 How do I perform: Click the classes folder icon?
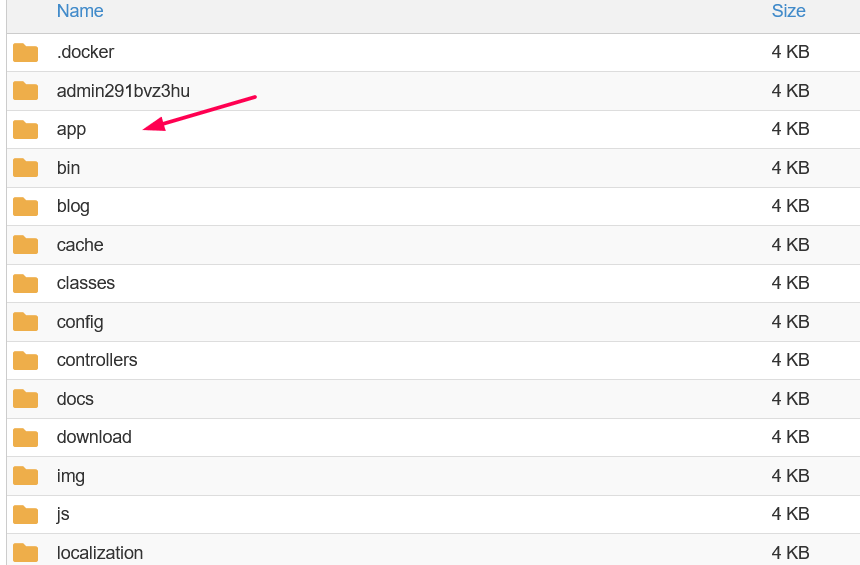tap(25, 284)
